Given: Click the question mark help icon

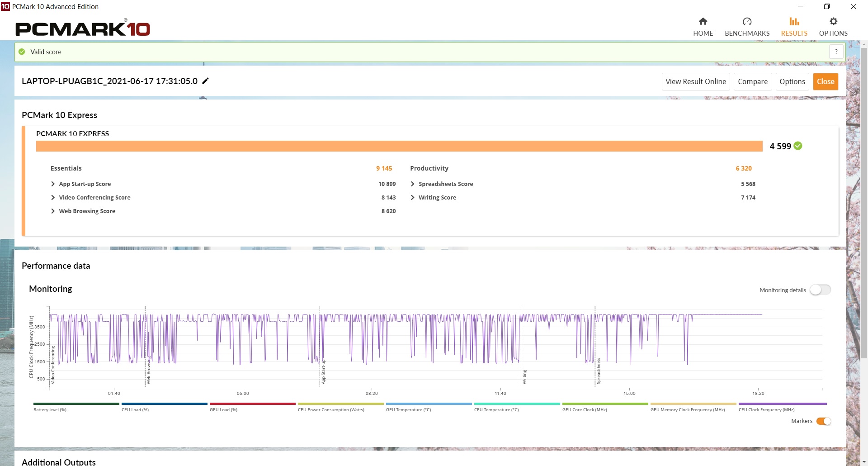Looking at the screenshot, I should pyautogui.click(x=836, y=52).
